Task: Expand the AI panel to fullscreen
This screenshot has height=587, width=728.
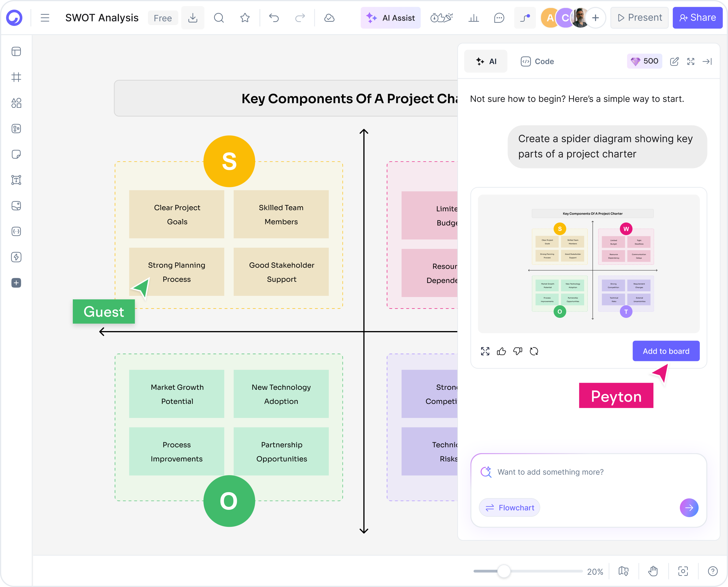Action: (x=691, y=61)
